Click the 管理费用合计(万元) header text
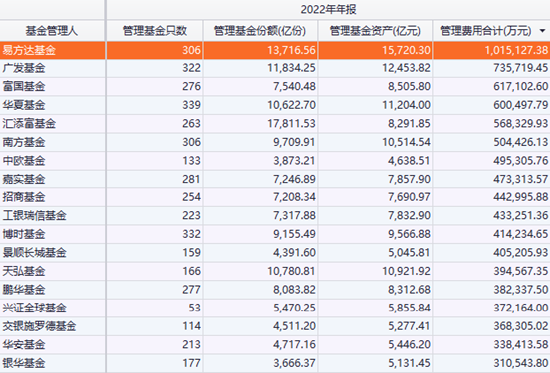 pos(485,31)
